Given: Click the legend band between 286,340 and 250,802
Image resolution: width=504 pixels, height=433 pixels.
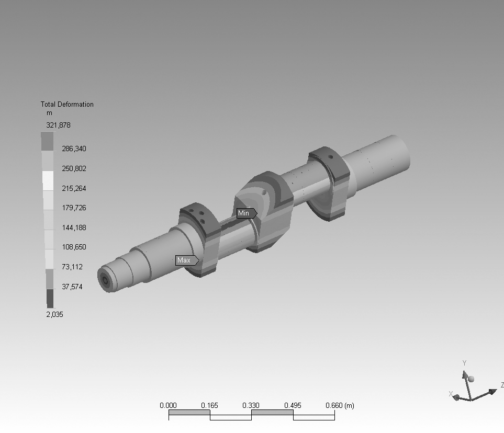Looking at the screenshot, I should [48, 161].
